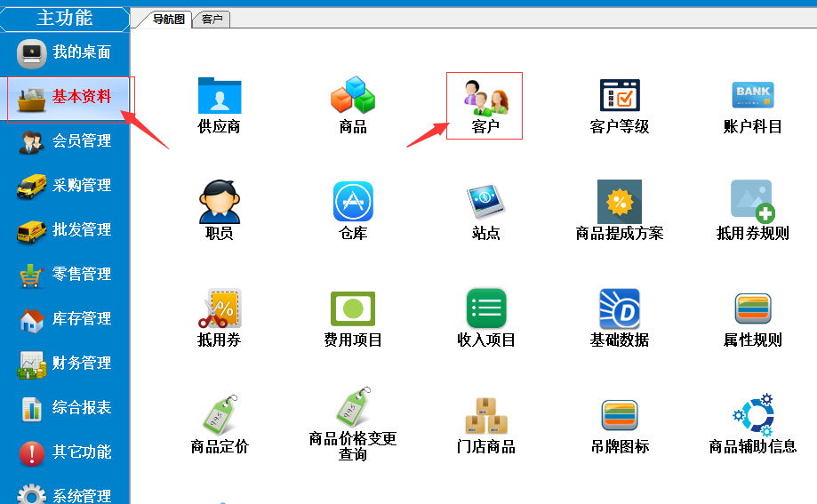Viewport: 817px width, 504px height.
Task: Open the 商品提成方案 commission icon
Action: pos(620,202)
